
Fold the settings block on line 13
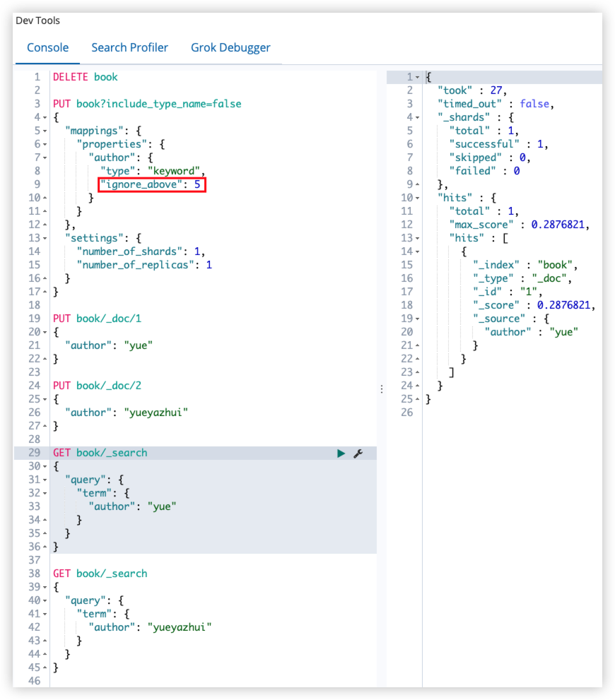45,238
